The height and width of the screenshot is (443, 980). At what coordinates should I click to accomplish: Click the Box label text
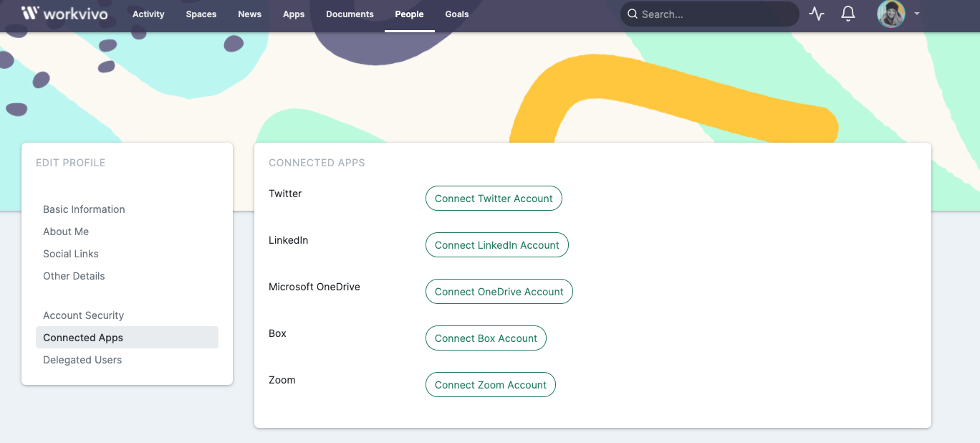(277, 333)
